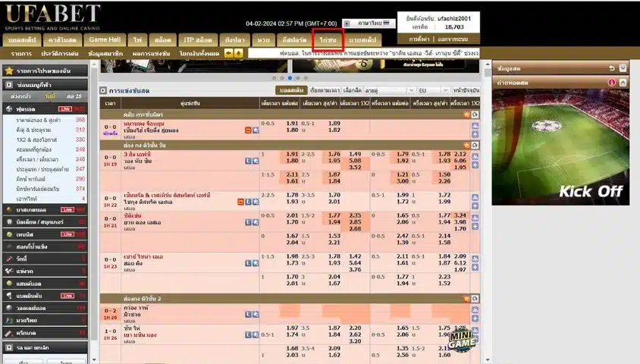The height and width of the screenshot is (364, 640).
Task: Open the basketball sport row icon
Action: (9, 210)
